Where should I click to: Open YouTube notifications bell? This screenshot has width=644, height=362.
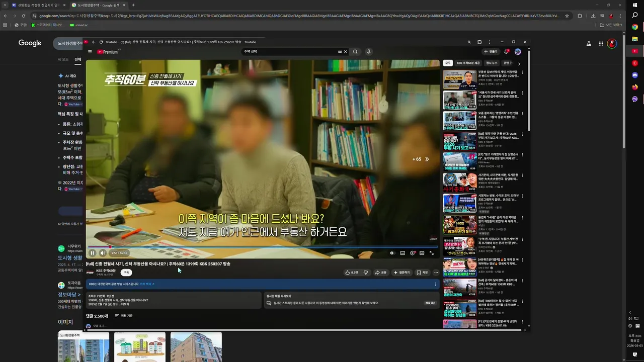click(507, 52)
